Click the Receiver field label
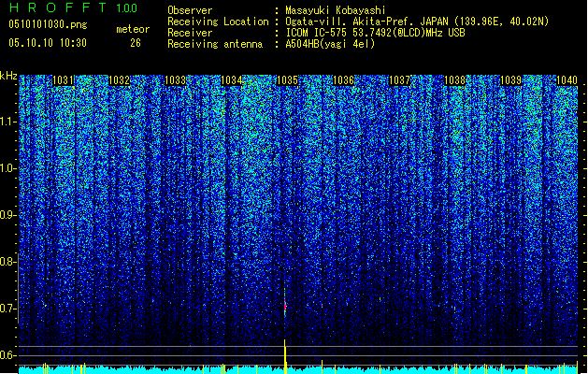The height and width of the screenshot is (374, 588). 190,33
